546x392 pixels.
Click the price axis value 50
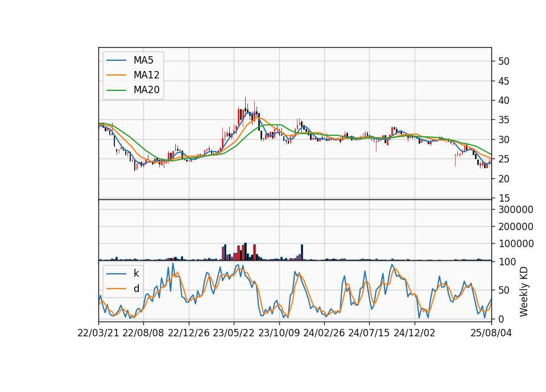coord(504,61)
